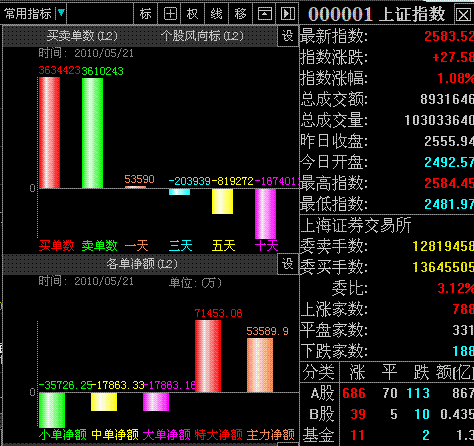Close the 上证指数 info panel
Image resolution: width=474 pixels, height=446 pixels.
[463, 14]
